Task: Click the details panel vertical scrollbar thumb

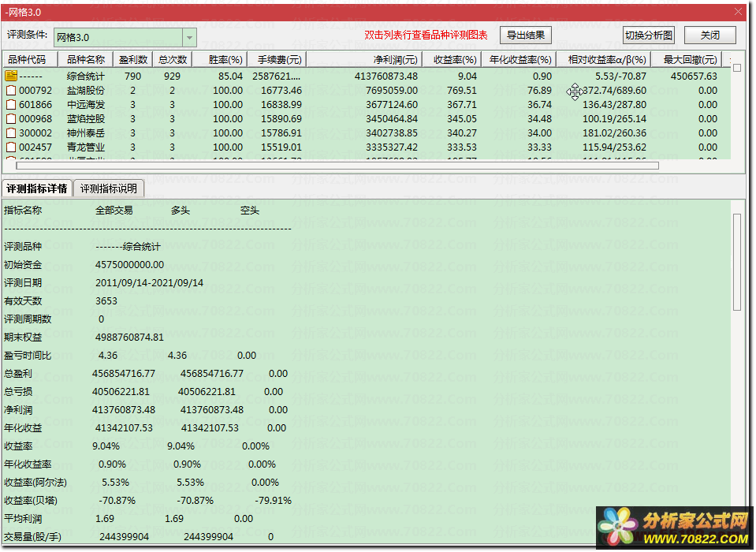Action: pyautogui.click(x=737, y=263)
